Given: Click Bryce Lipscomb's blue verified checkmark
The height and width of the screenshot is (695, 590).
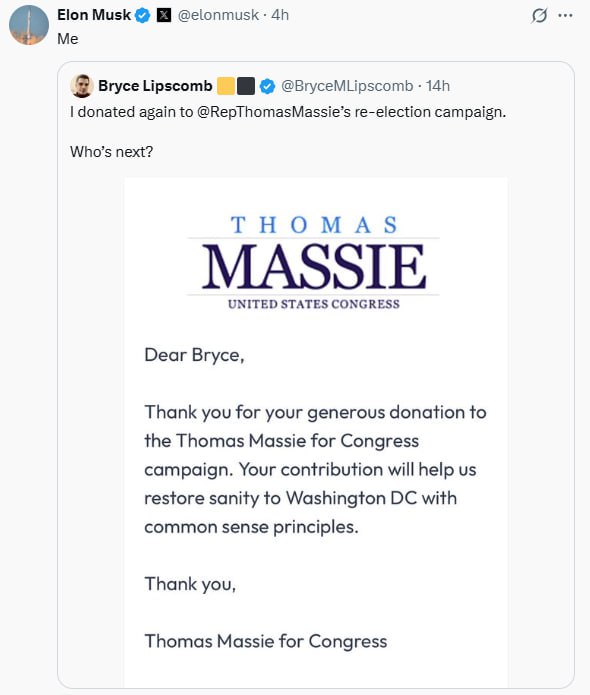Looking at the screenshot, I should click(267, 86).
